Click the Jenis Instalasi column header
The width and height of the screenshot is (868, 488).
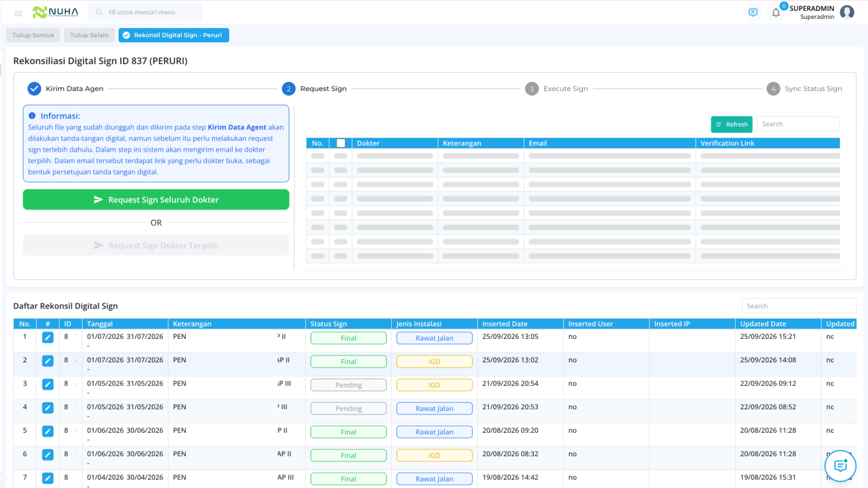(434, 324)
